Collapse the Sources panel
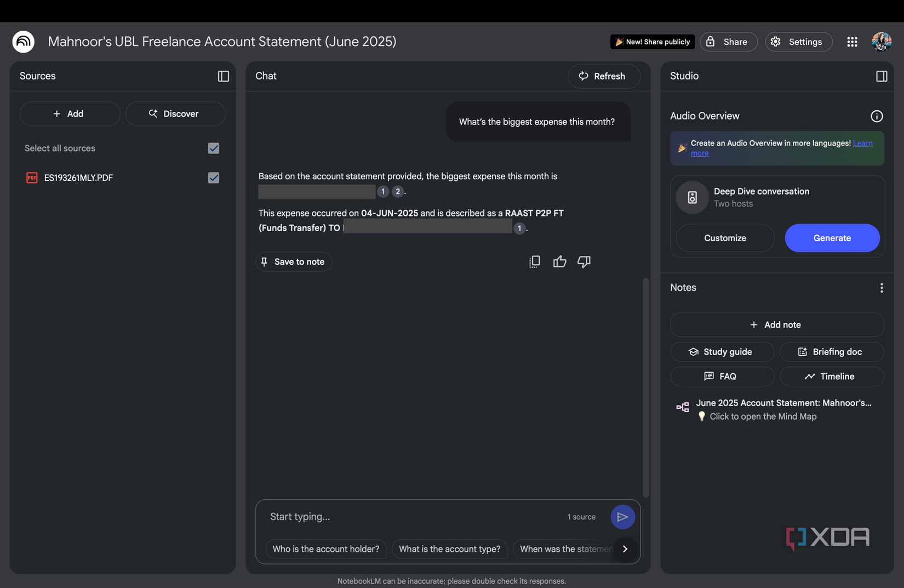904x588 pixels. [x=223, y=76]
